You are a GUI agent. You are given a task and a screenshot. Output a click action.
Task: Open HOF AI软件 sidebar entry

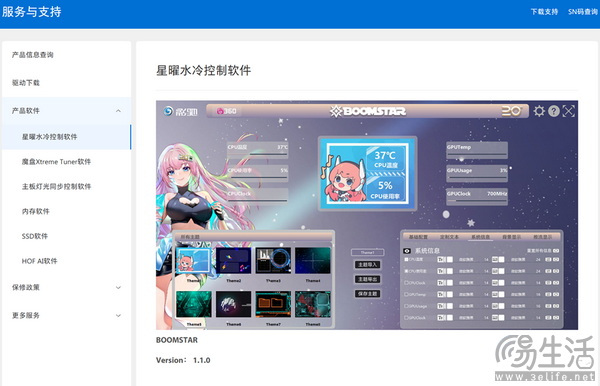click(39, 261)
